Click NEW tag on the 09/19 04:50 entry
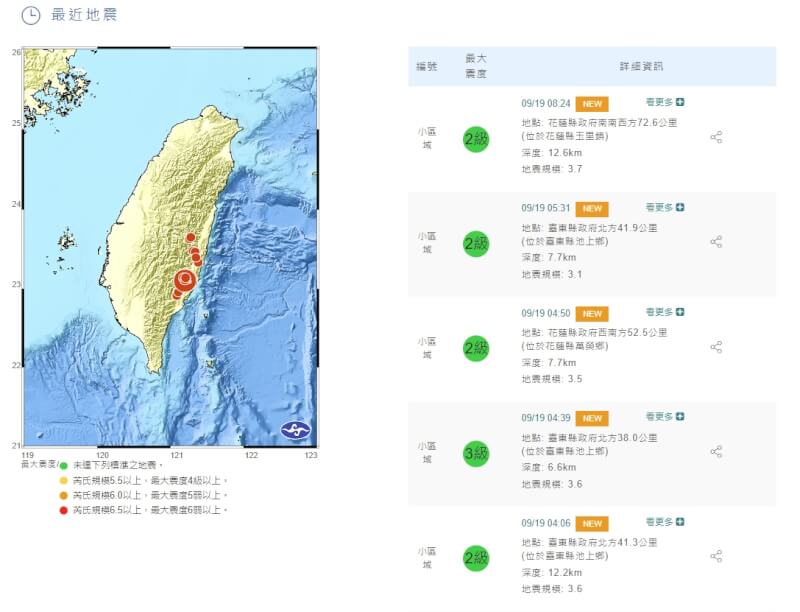This screenshot has width=800, height=612. 592,314
